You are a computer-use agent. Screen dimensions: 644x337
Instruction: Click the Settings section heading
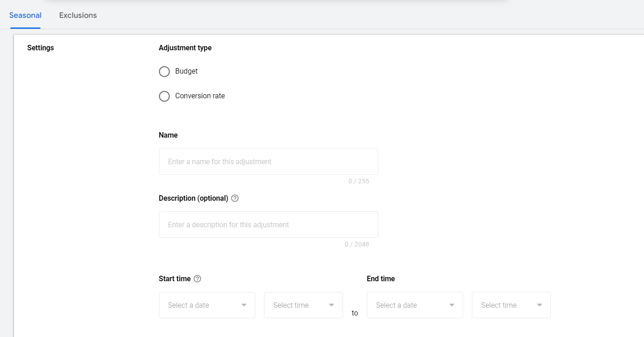pos(41,48)
